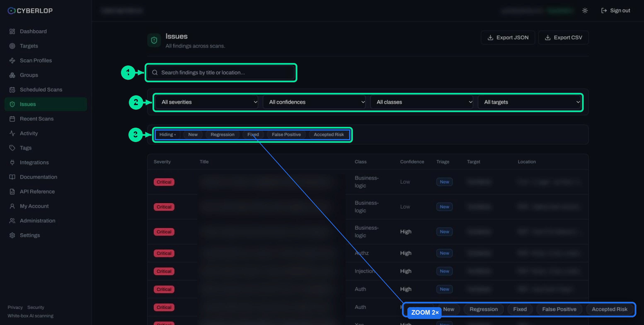
Task: Click the Triage column header
Action: [x=443, y=162]
